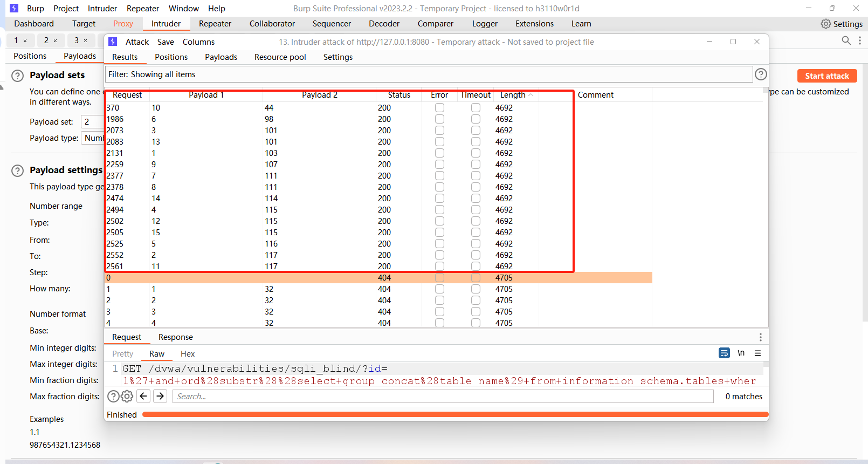Viewport: 868px width, 464px height.
Task: Open the Payload type dropdown
Action: (x=93, y=138)
